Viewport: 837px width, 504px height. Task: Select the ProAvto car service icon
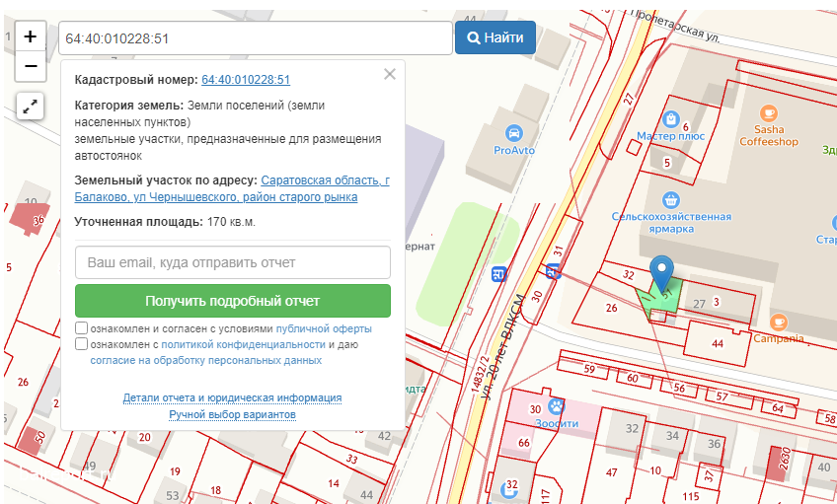pyautogui.click(x=513, y=133)
